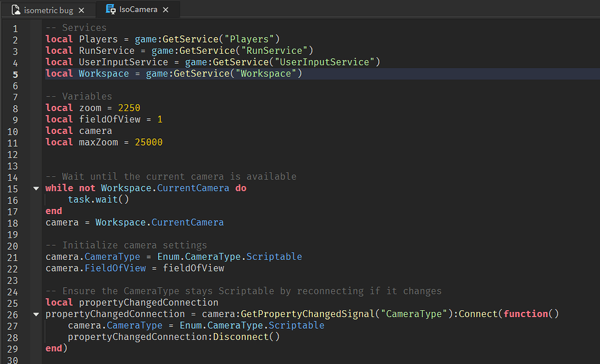
Task: Click line number 5 in the gutter
Action: pyautogui.click(x=15, y=74)
